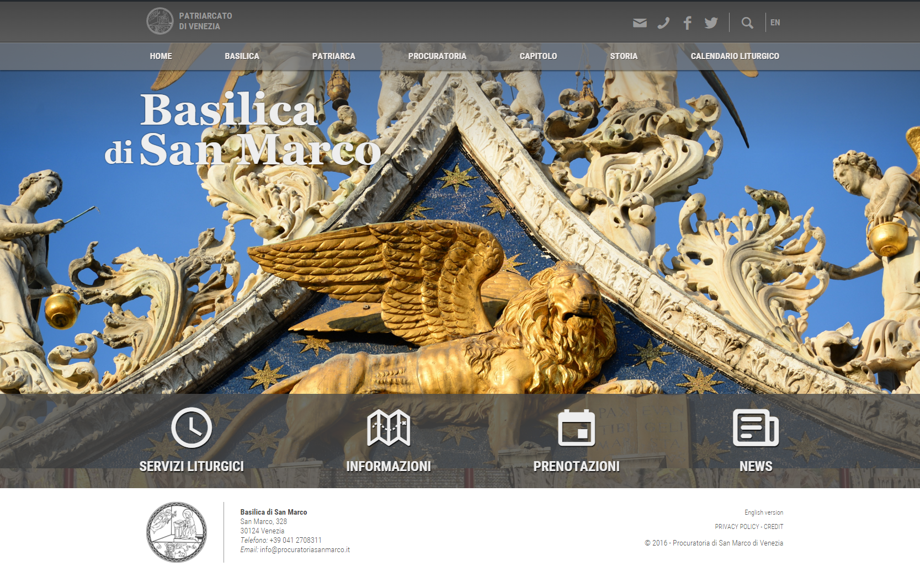Image resolution: width=920 pixels, height=588 pixels.
Task: Open the News newspaper icon
Action: [x=756, y=427]
